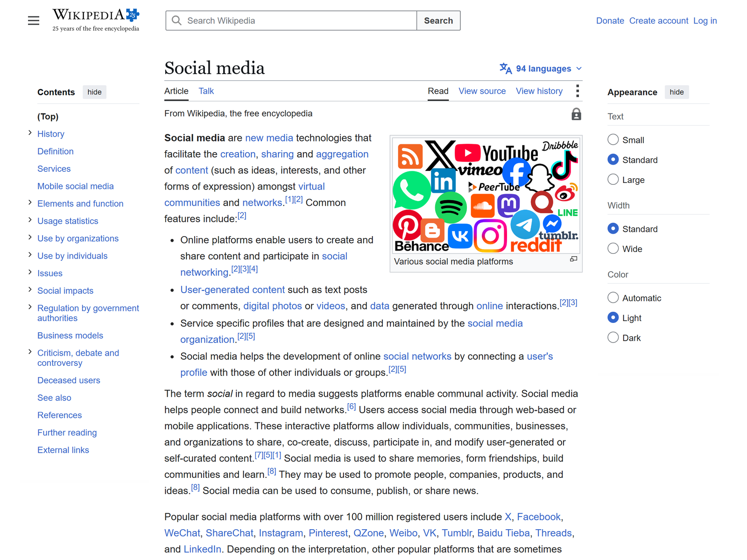The width and height of the screenshot is (747, 560).
Task: Jump to (Top) in contents
Action: tap(48, 117)
